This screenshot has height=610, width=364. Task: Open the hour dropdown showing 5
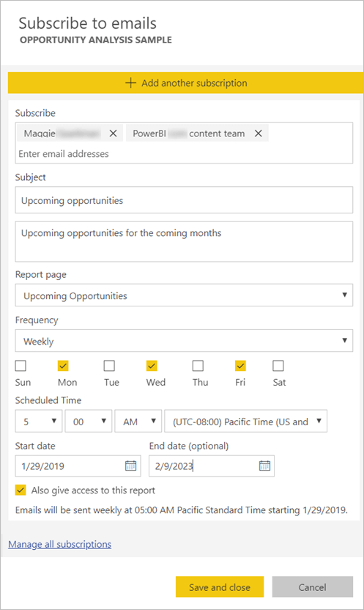click(x=39, y=421)
